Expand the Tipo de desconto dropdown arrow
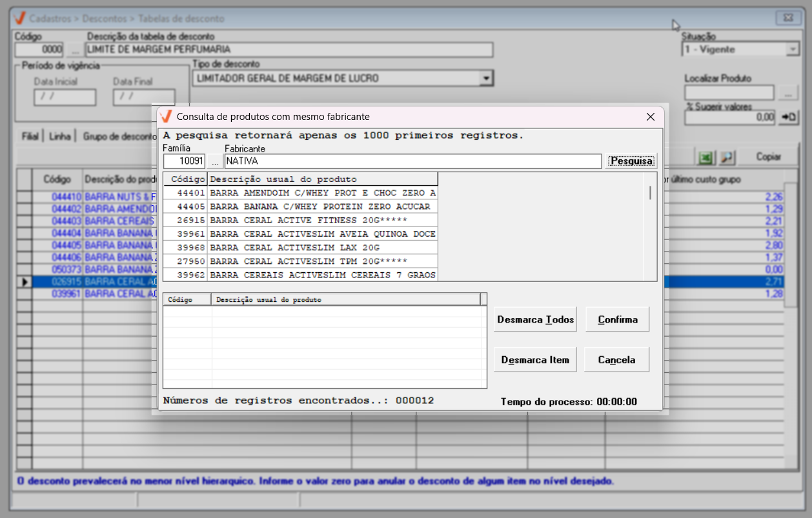The width and height of the screenshot is (812, 518). (487, 79)
